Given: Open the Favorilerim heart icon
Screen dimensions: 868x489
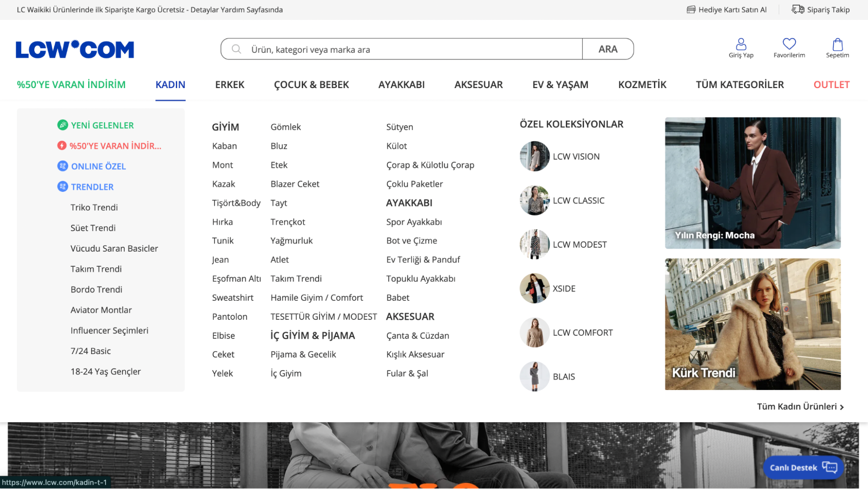Looking at the screenshot, I should (x=789, y=44).
